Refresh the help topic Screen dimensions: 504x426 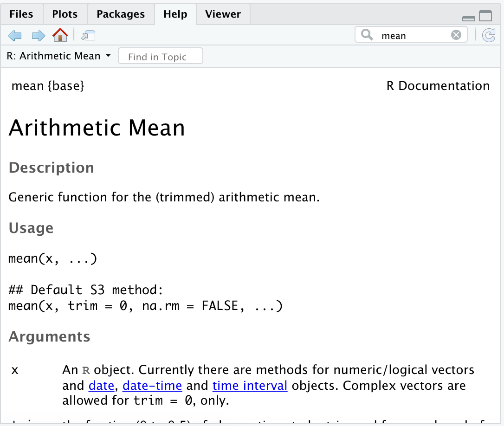(489, 35)
